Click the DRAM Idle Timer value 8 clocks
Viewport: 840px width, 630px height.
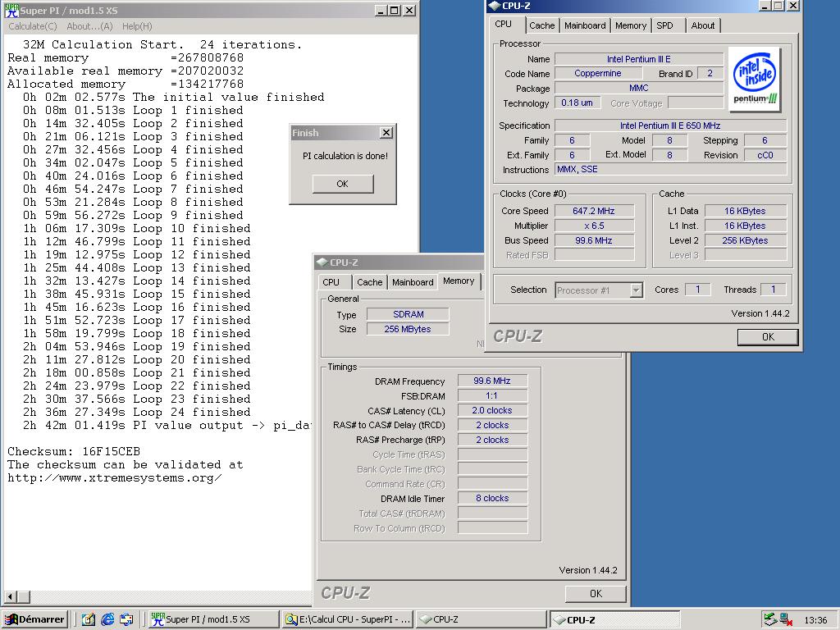click(492, 498)
